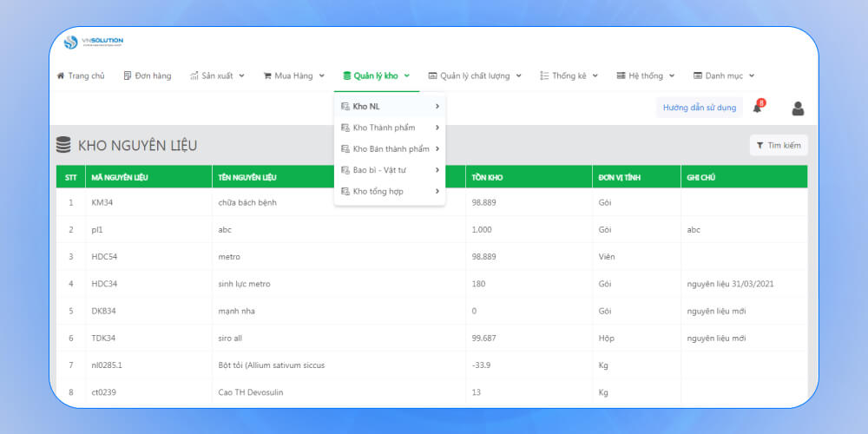Click the shopping cart Mua Hàng icon

[x=267, y=76]
